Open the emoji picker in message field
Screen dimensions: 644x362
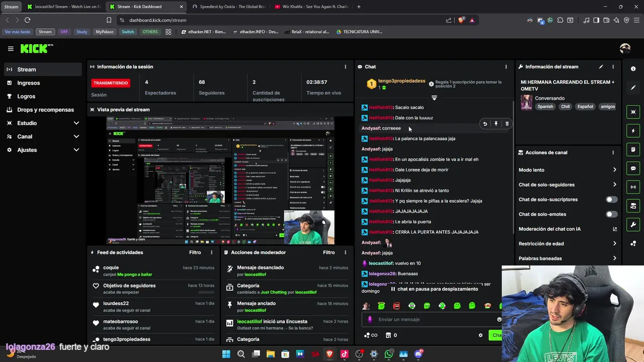tap(499, 319)
